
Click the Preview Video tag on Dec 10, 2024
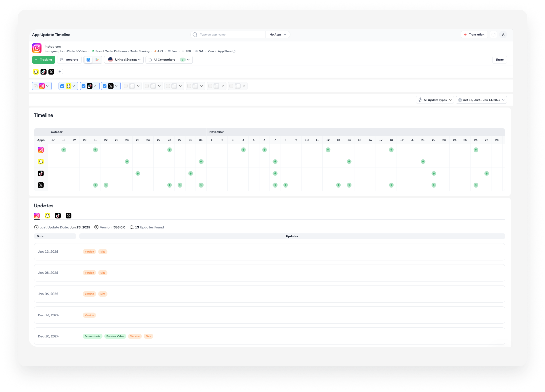click(x=115, y=336)
